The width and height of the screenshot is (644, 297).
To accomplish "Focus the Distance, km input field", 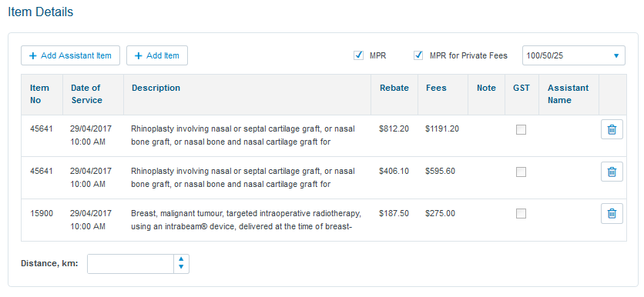I will pos(131,264).
